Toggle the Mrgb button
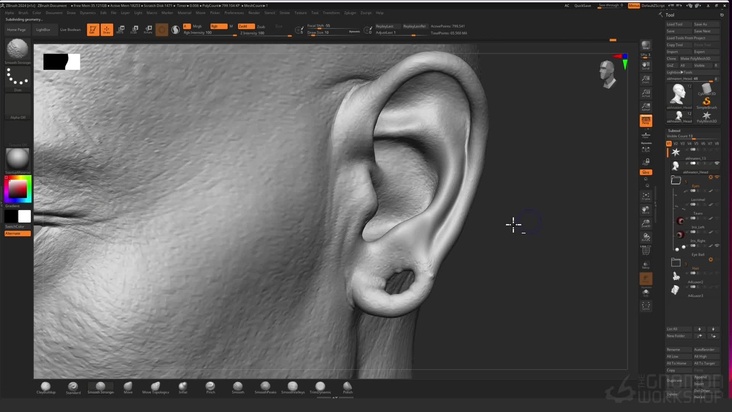Image resolution: width=732 pixels, height=412 pixels. [x=197, y=26]
